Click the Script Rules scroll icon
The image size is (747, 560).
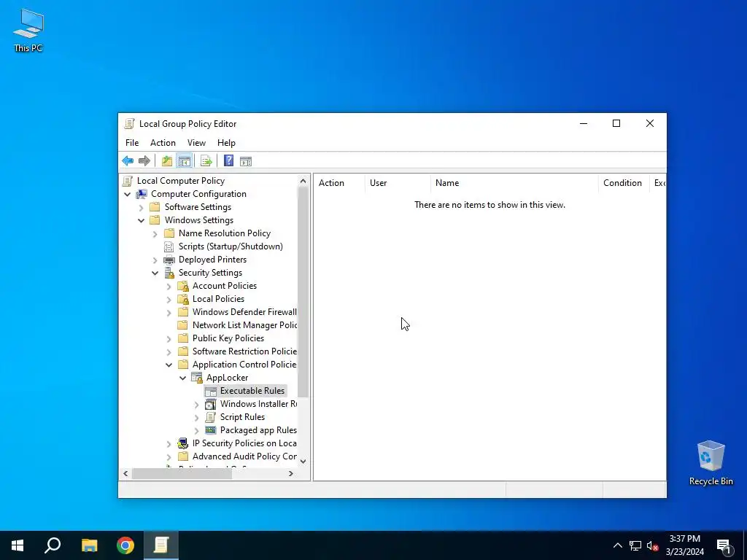click(x=211, y=417)
